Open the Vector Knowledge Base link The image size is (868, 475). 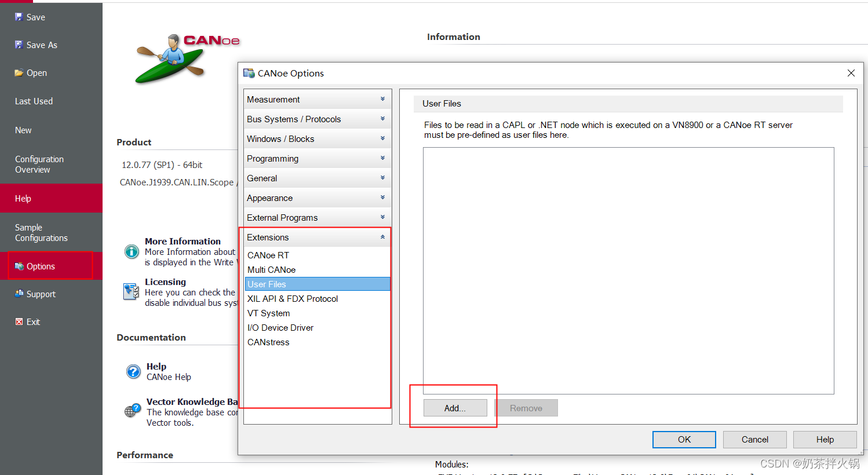192,401
